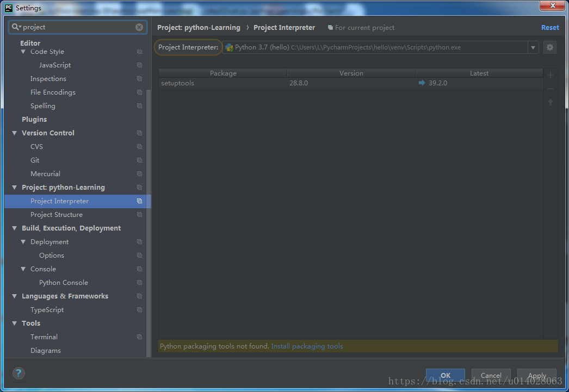Click Install packaging tools link
Screen dimensions: 569x392
tap(307, 346)
